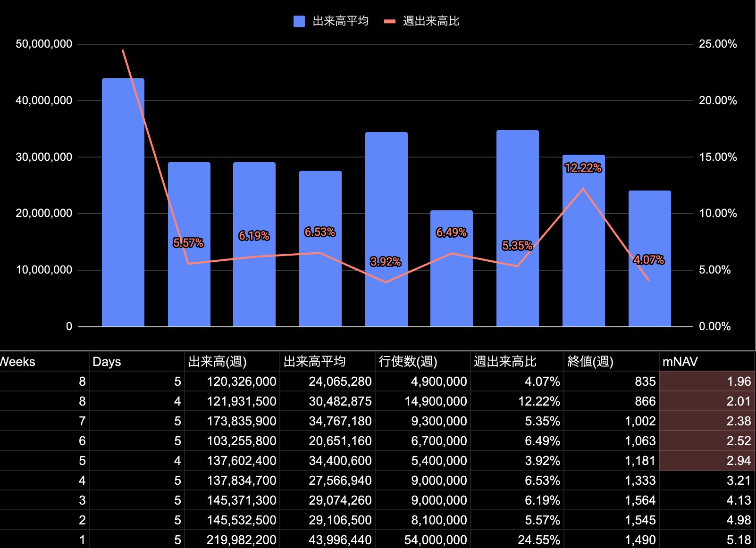756x548 pixels.
Task: Select the highlighted mNAV cell 2.94
Action: 707,461
